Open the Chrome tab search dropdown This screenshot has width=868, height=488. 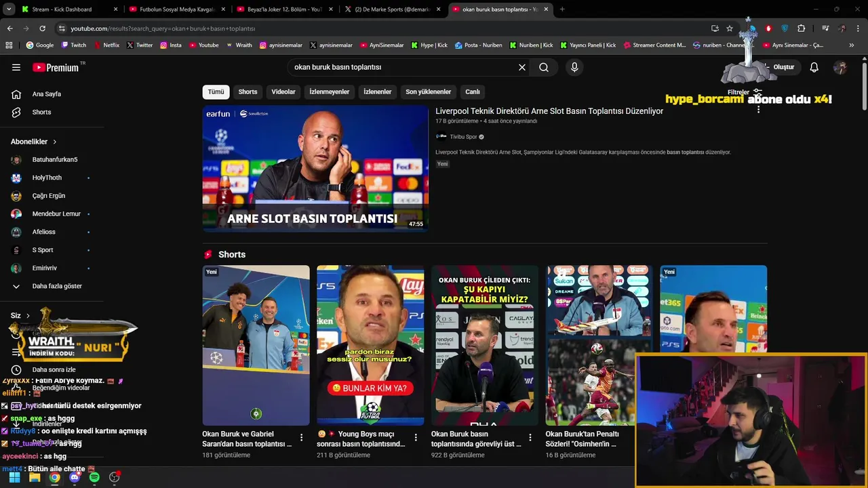pos(9,9)
